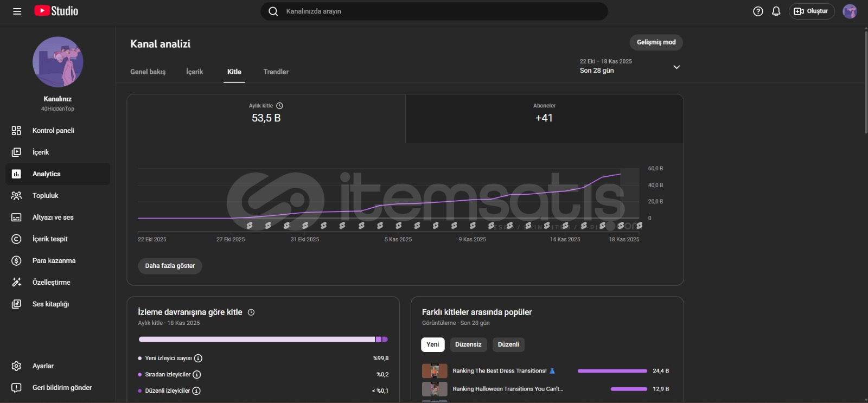Open the hamburger menu icon

point(17,11)
